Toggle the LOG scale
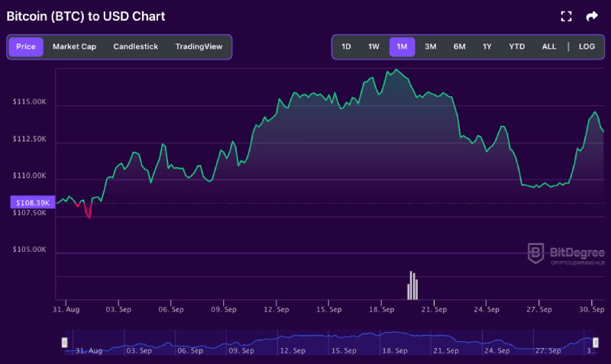This screenshot has height=364, width=611. (x=587, y=47)
